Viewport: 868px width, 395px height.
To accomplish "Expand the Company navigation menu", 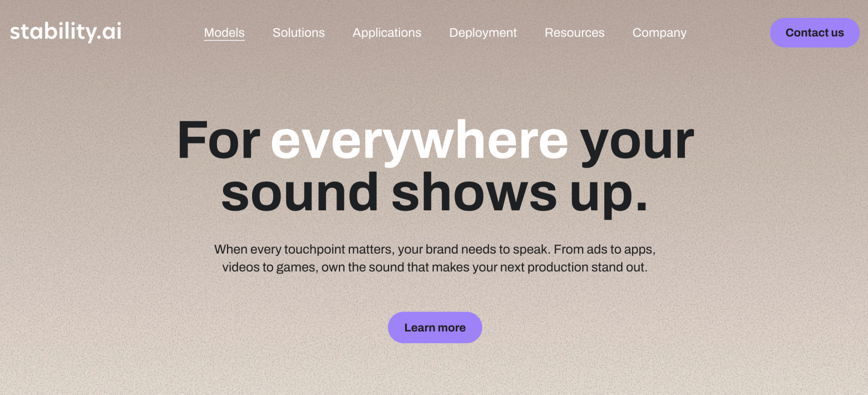I will [x=659, y=33].
